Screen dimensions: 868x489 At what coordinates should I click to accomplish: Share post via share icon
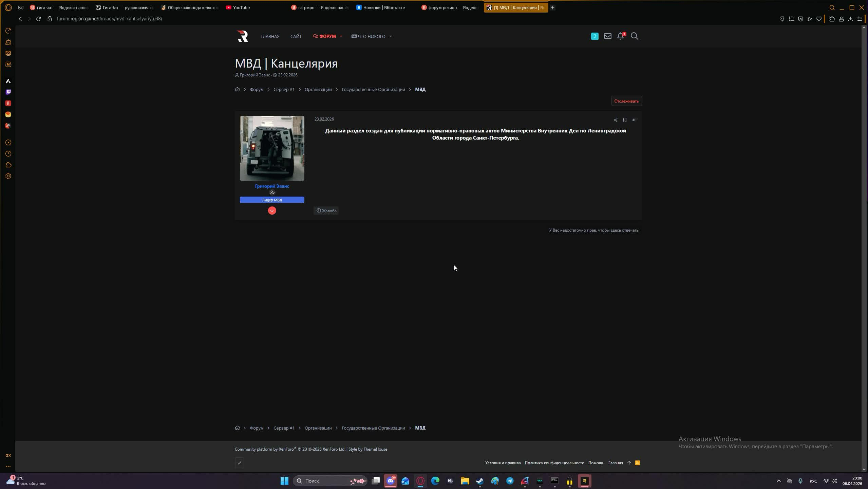tap(615, 120)
